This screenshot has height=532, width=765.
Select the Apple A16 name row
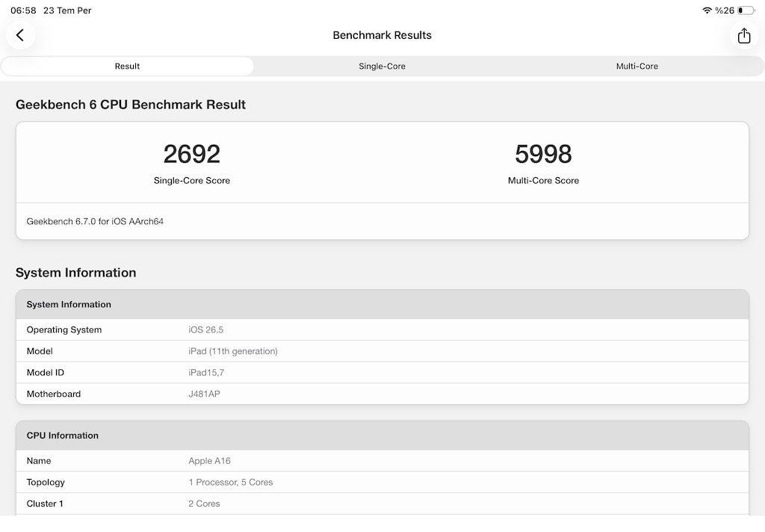click(x=382, y=461)
